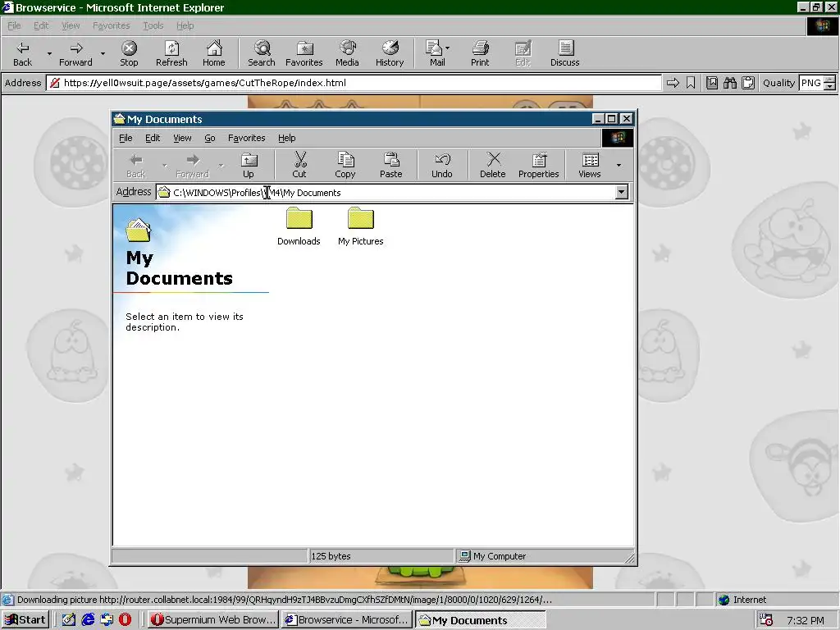
Task: Open History toolbar button
Action: (390, 53)
